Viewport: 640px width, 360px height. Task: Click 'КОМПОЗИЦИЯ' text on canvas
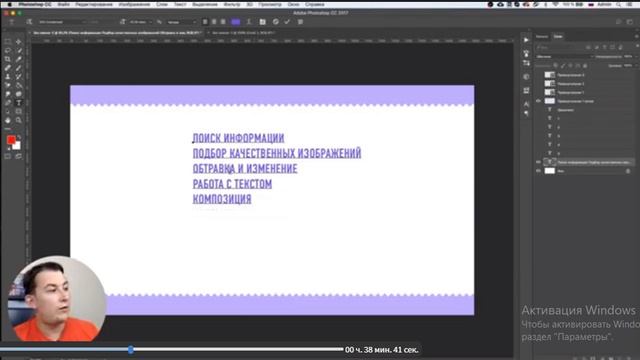222,199
